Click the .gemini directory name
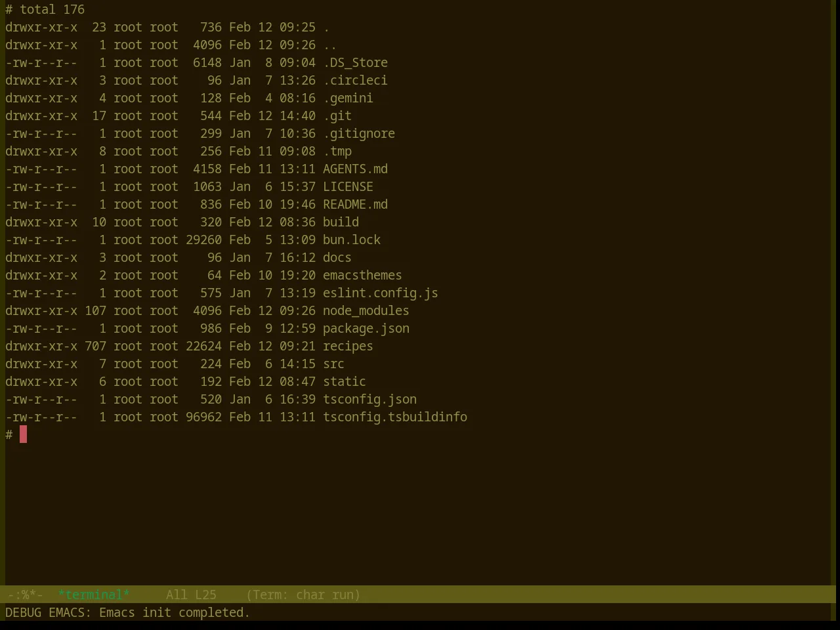This screenshot has width=840, height=630. pos(348,98)
